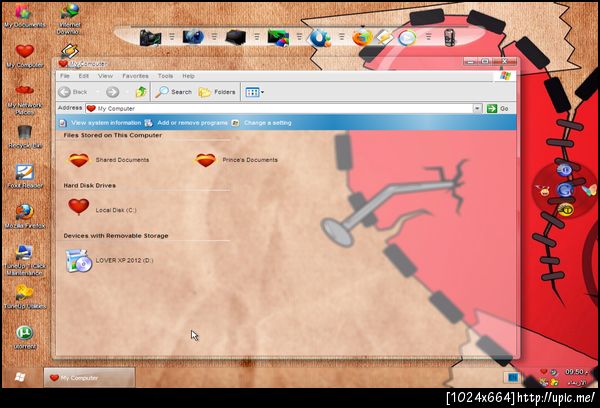Select My Computer heart desktop icon

click(x=25, y=56)
